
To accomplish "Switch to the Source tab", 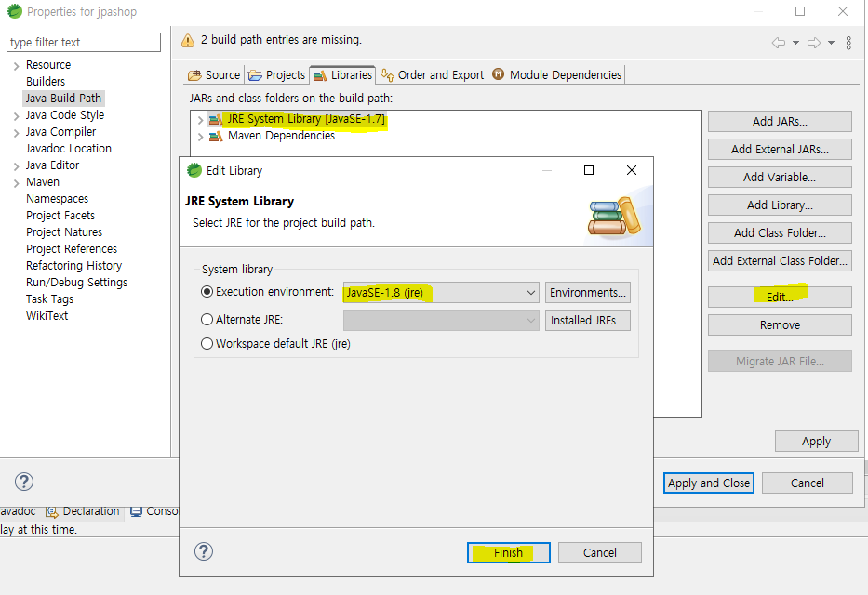I will (214, 74).
